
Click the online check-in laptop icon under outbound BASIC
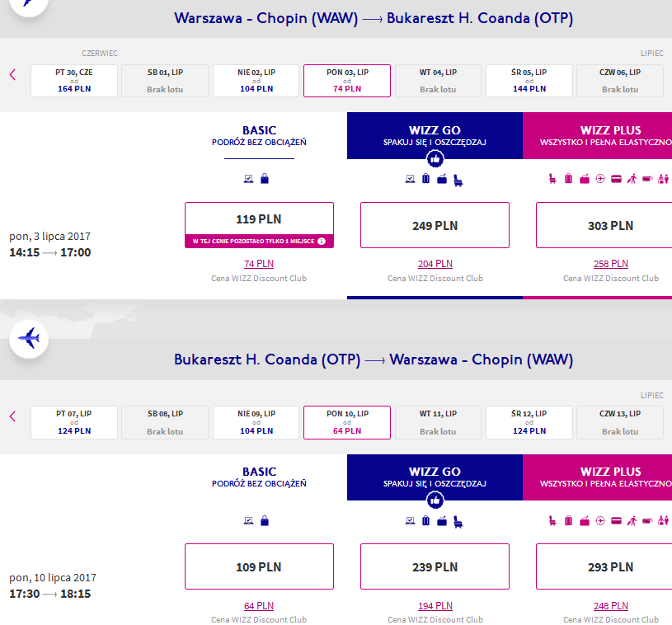[x=248, y=179]
